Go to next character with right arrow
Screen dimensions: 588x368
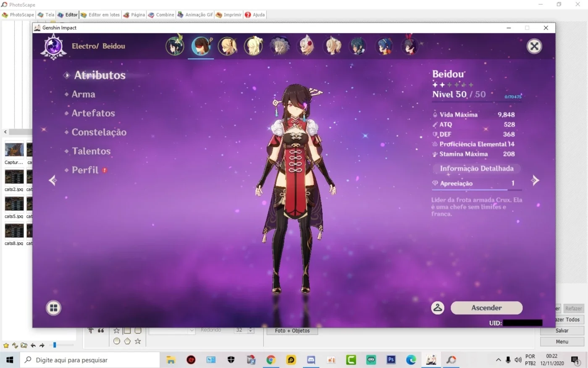[x=535, y=180]
